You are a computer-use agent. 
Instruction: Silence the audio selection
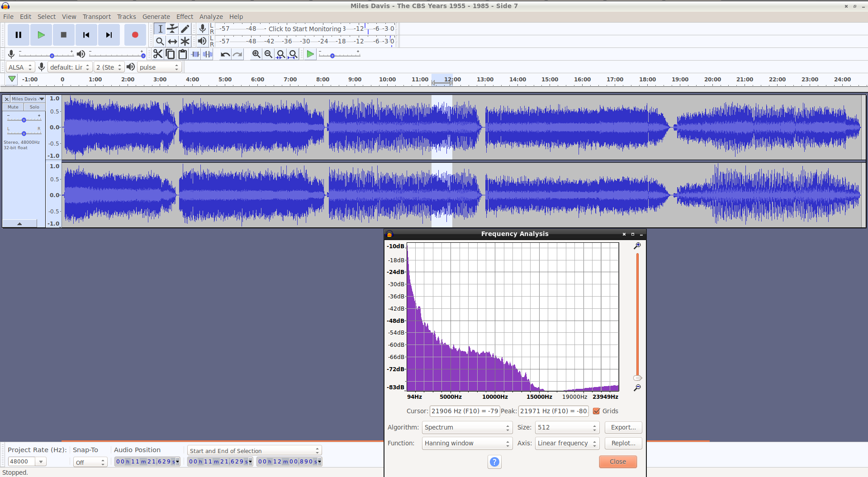click(x=208, y=54)
